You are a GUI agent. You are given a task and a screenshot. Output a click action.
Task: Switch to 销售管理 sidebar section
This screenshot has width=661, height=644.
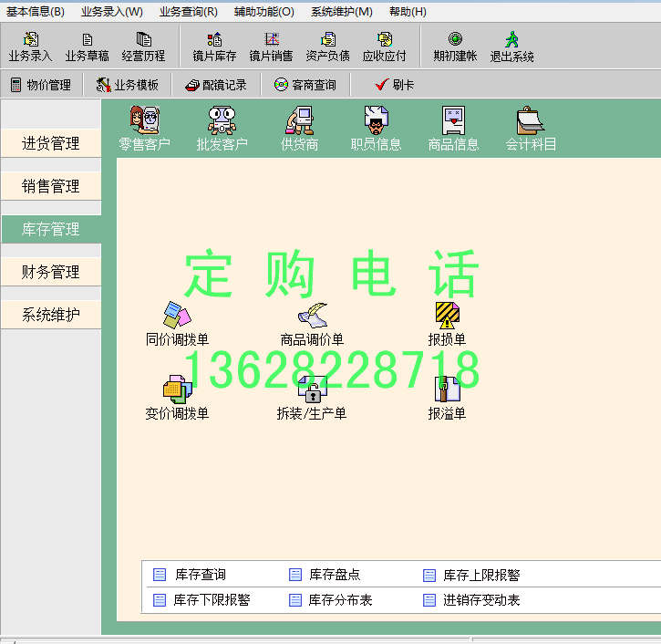click(x=50, y=186)
